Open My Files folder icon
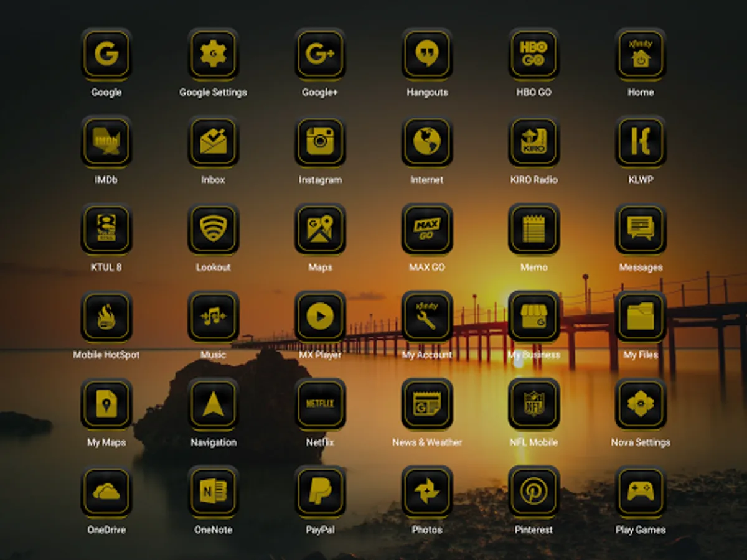This screenshot has height=560, width=747. (641, 317)
